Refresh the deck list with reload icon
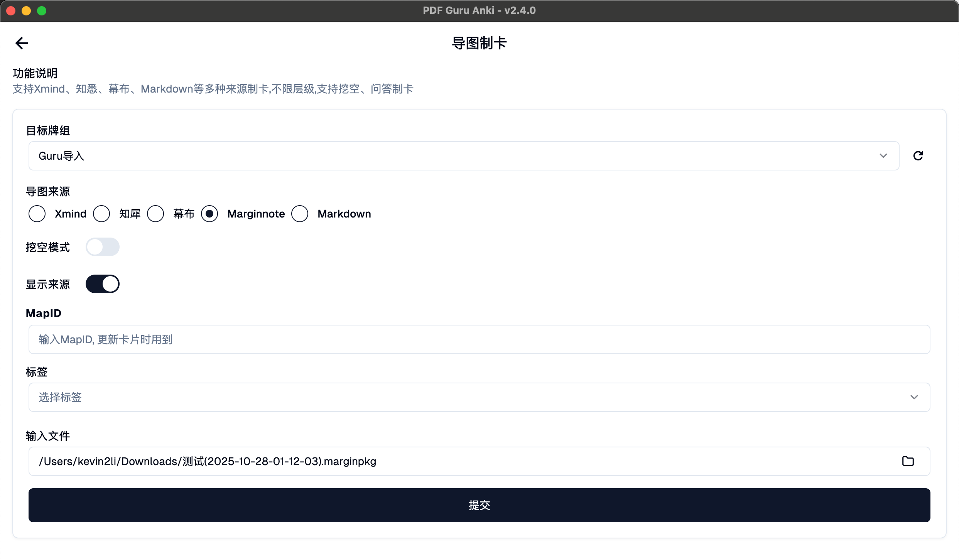Screen dimensions: 959x560 [918, 156]
